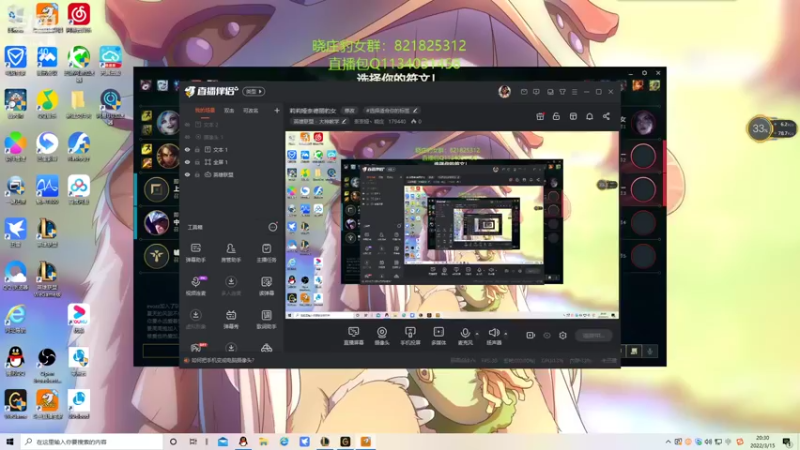Image resolution: width=800 pixels, height=450 pixels.
Task: Open QQ from the taskbar
Action: 243,441
